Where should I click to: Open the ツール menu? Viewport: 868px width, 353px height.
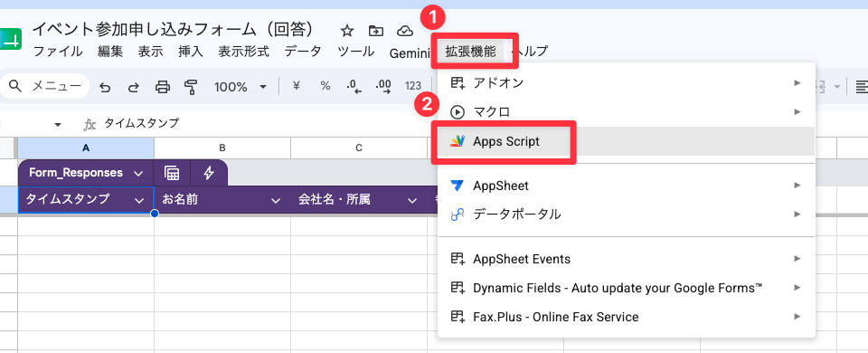pos(356,52)
